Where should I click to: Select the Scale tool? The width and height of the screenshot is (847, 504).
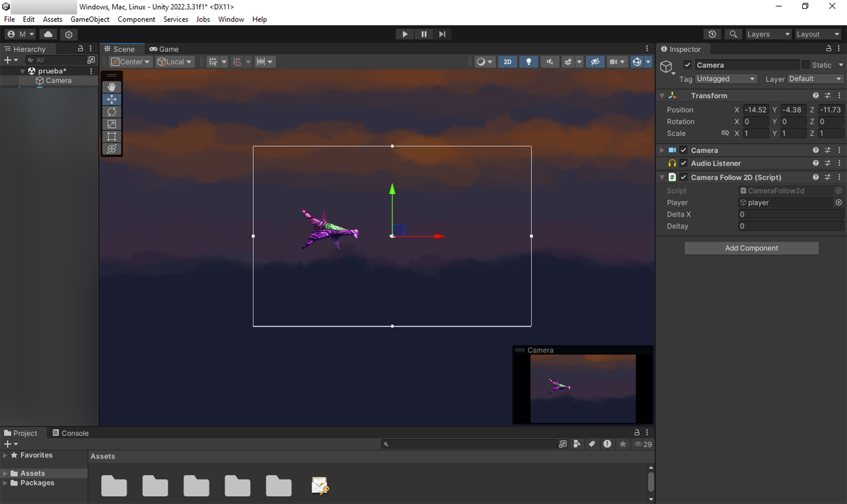coord(112,124)
